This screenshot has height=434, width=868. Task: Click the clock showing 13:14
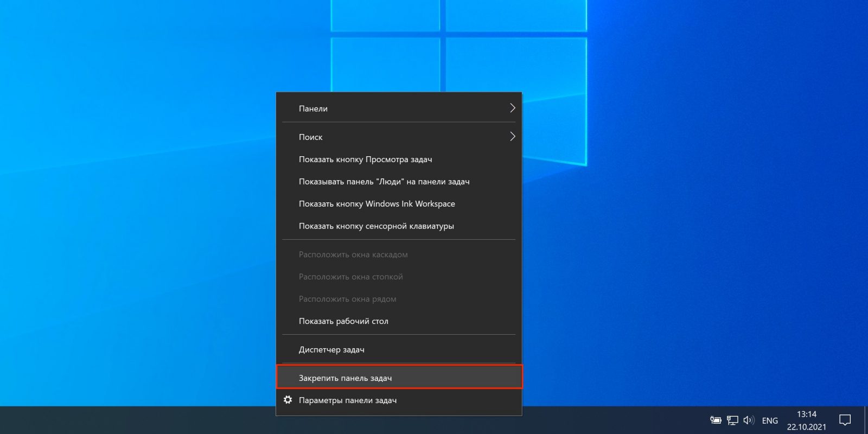806,414
